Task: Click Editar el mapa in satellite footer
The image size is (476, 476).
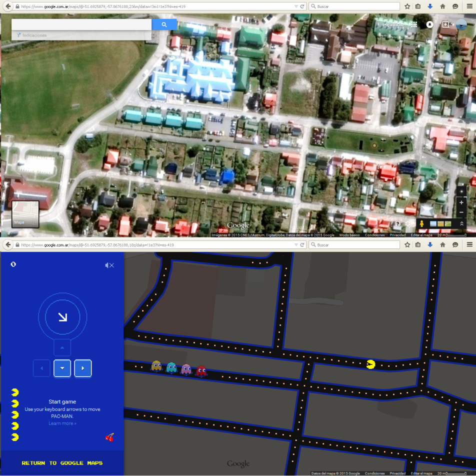Action: coord(421,235)
